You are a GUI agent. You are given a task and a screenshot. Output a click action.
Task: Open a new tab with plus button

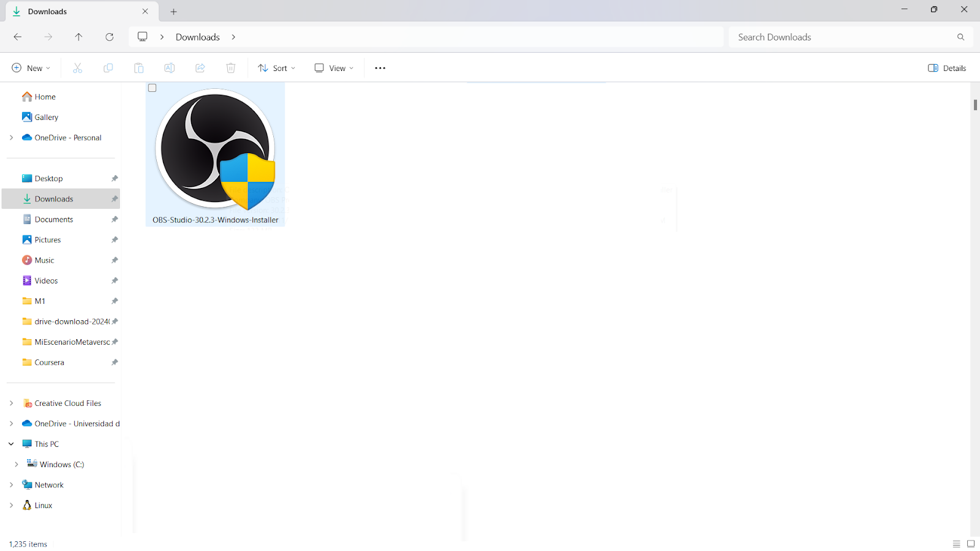pos(174,12)
